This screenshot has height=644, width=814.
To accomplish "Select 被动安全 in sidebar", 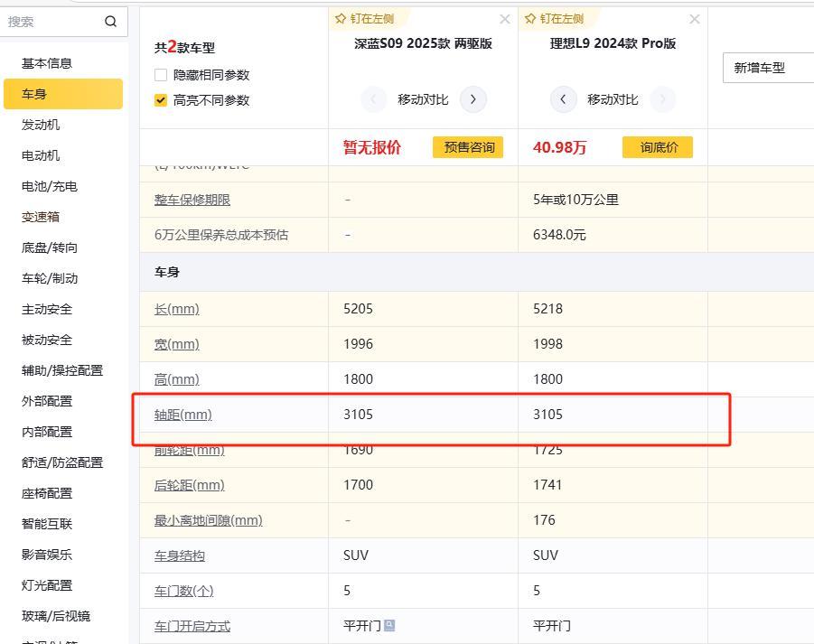I will 47,340.
